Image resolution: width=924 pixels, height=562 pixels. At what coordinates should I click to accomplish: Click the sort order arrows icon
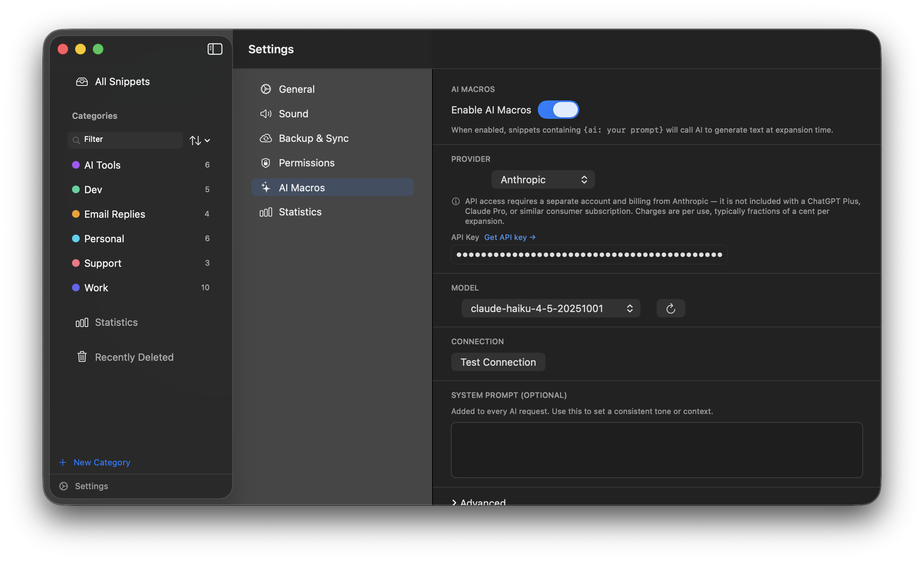(195, 140)
